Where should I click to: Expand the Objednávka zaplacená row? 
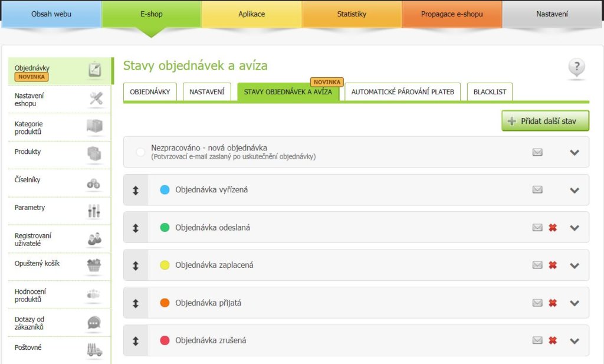pos(575,265)
